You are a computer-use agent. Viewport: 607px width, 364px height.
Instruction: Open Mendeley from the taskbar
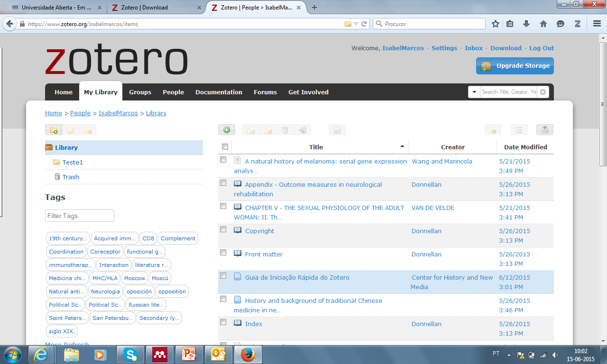[x=159, y=355]
